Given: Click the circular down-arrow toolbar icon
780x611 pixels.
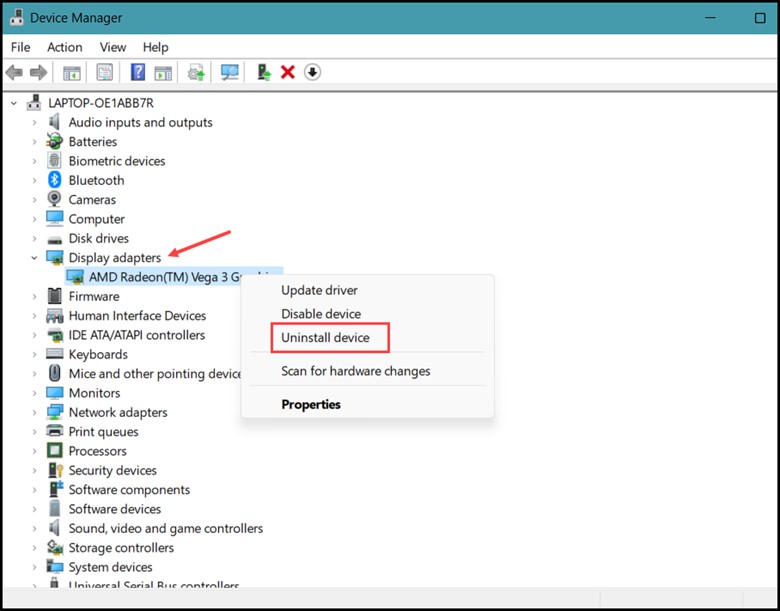Looking at the screenshot, I should coord(312,73).
